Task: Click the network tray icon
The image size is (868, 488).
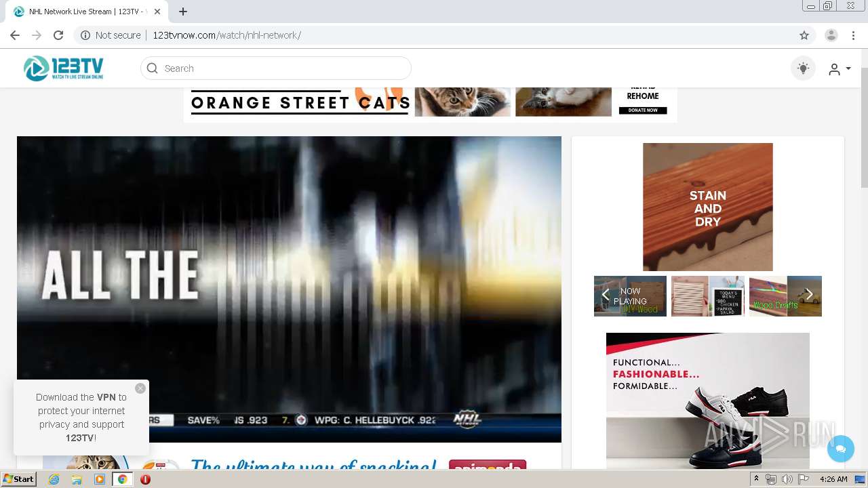Action: coord(771,479)
